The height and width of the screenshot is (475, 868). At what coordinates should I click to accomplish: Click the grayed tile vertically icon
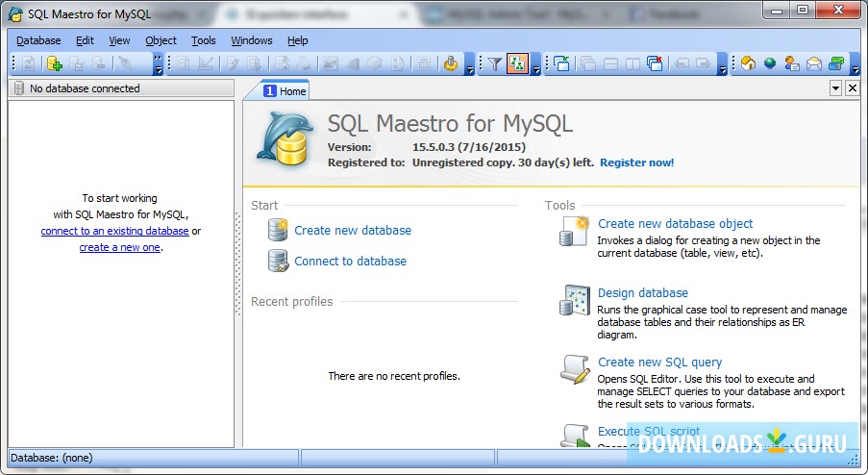(632, 63)
